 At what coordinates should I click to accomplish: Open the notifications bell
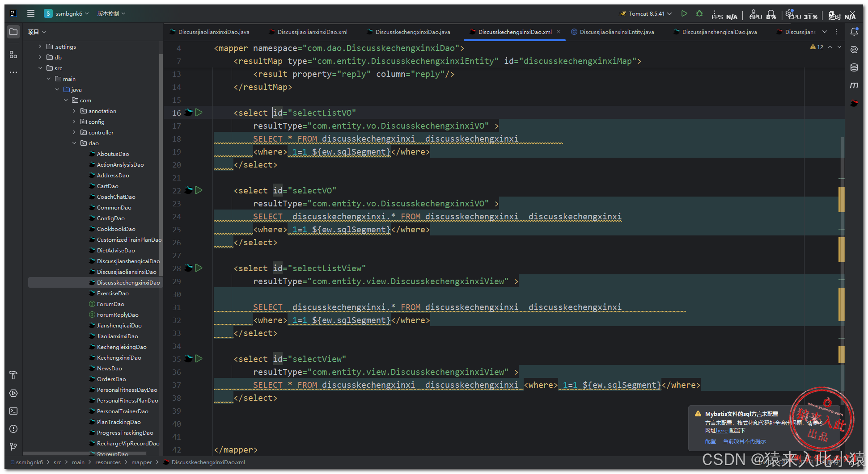[854, 32]
